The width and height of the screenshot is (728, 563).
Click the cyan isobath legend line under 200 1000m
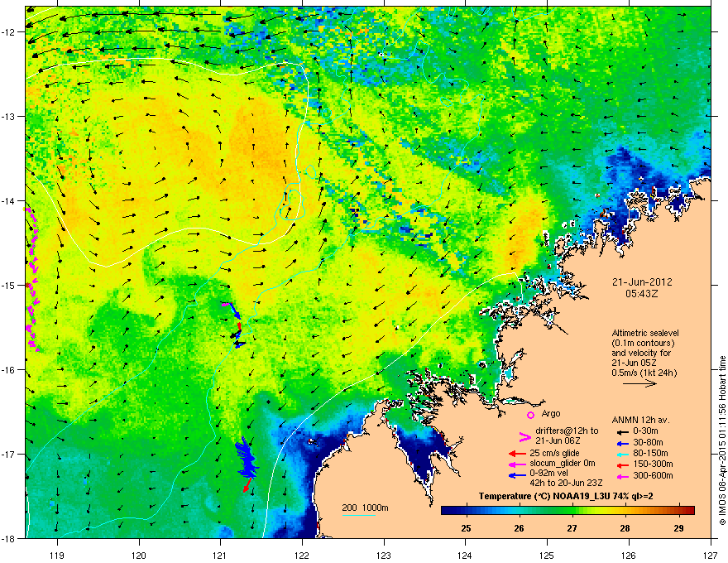(x=358, y=515)
